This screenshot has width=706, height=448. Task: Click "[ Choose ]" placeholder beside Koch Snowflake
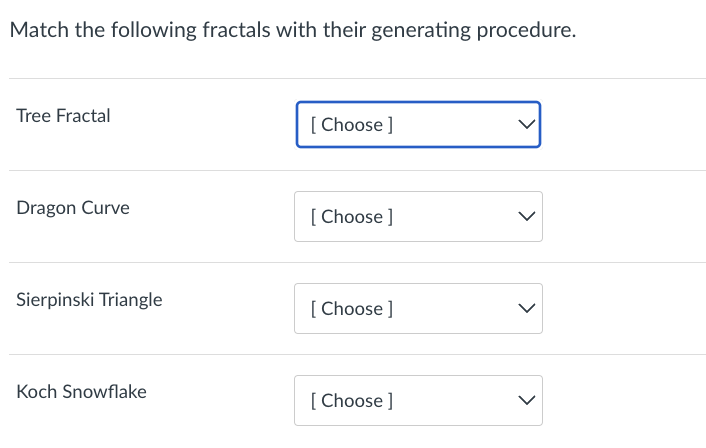(x=352, y=401)
